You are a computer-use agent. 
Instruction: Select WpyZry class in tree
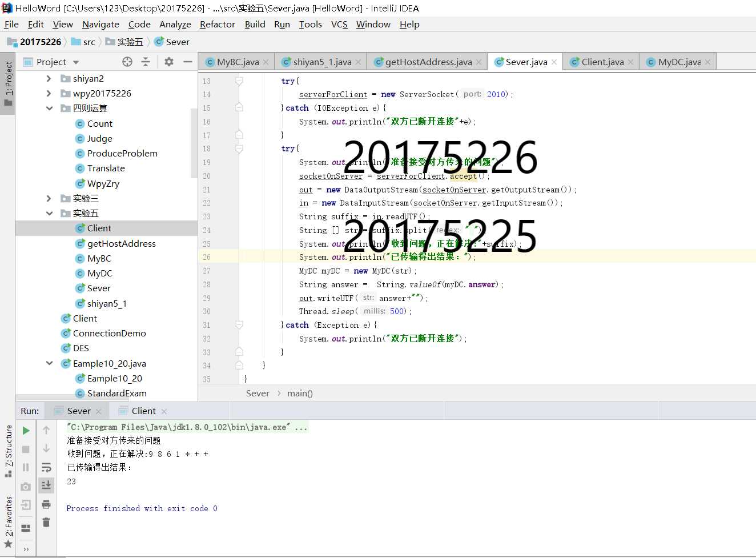tap(103, 183)
